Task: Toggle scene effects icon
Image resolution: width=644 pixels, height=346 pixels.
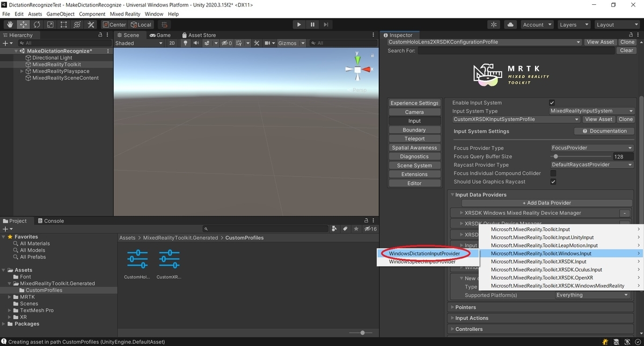Action: pos(208,43)
